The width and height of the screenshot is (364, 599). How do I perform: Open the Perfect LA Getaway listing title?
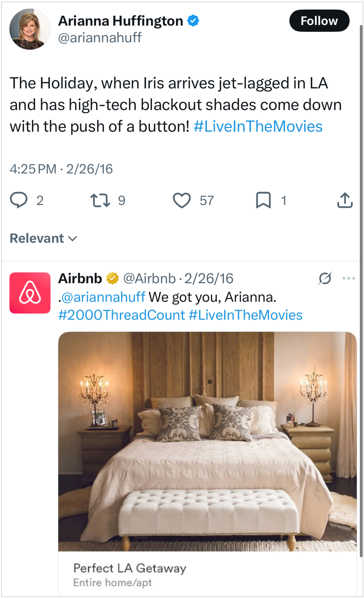click(130, 568)
